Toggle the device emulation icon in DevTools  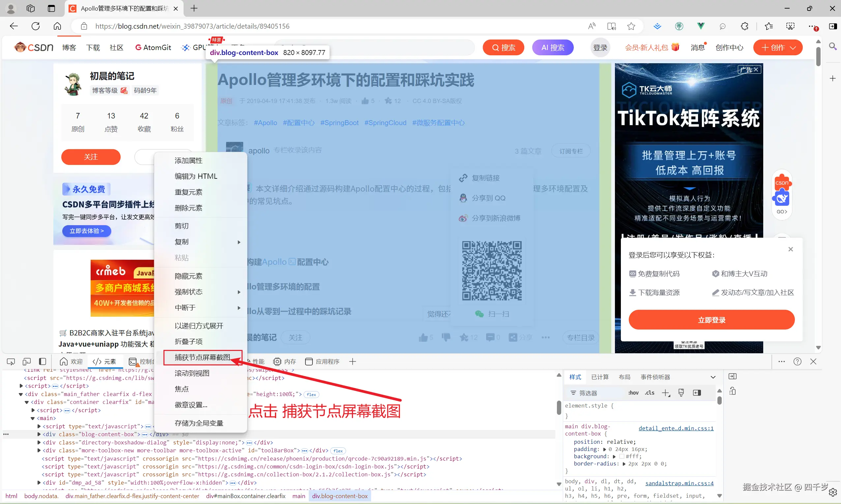click(27, 361)
